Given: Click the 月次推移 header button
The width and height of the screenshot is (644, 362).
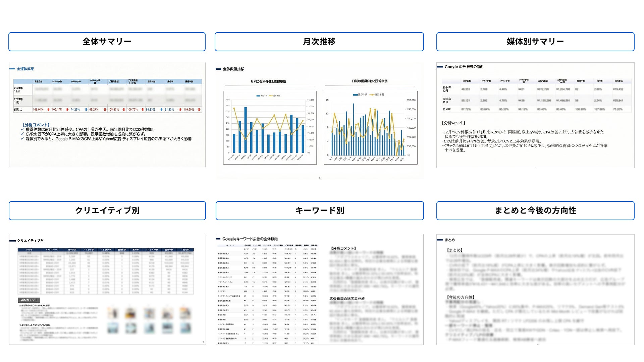Looking at the screenshot, I should [319, 42].
